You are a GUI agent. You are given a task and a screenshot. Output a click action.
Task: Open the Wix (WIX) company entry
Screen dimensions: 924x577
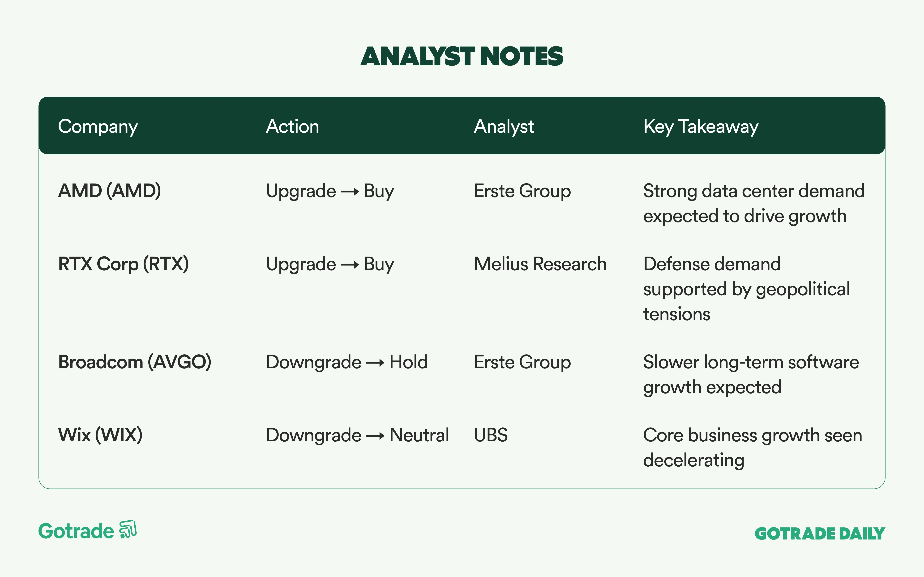point(100,435)
